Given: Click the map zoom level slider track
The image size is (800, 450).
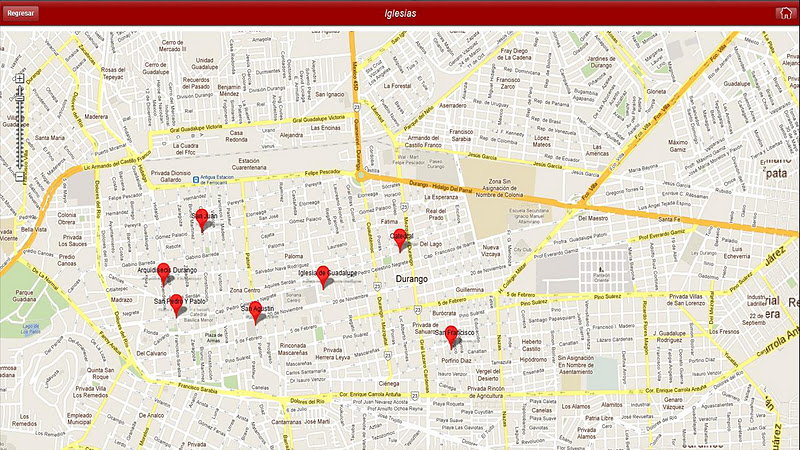Looking at the screenshot, I should tap(19, 128).
